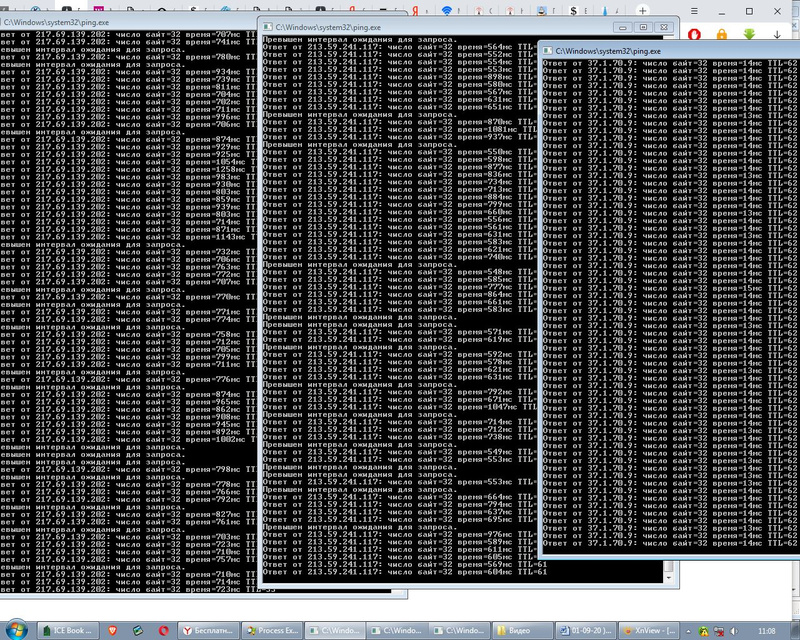800x640 pixels.
Task: Click the line with время=1081мс in middle window
Action: pyautogui.click(x=399, y=130)
